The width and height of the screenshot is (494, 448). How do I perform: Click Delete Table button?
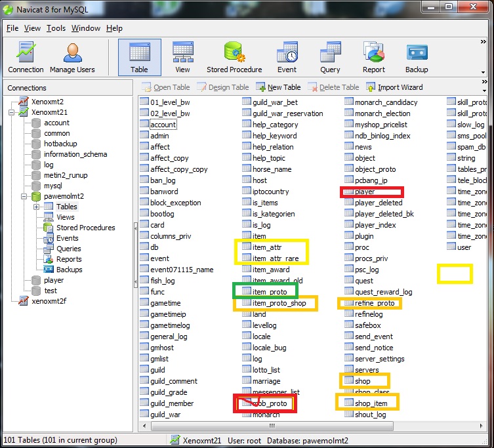click(333, 87)
